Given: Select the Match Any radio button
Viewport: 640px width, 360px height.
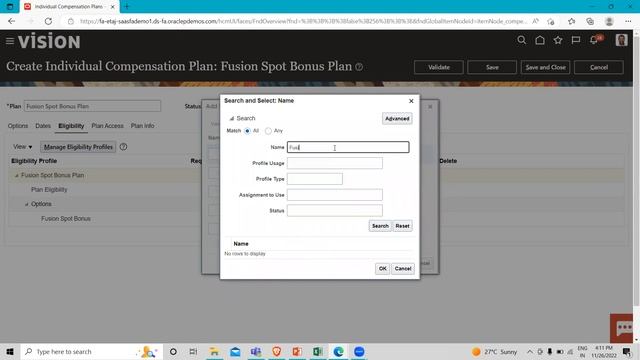Looking at the screenshot, I should pos(268,131).
